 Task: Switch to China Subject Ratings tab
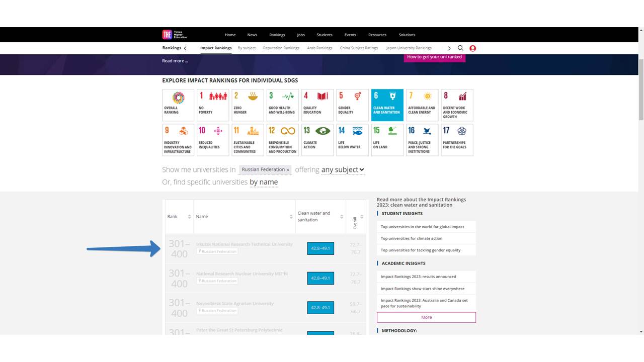click(359, 48)
